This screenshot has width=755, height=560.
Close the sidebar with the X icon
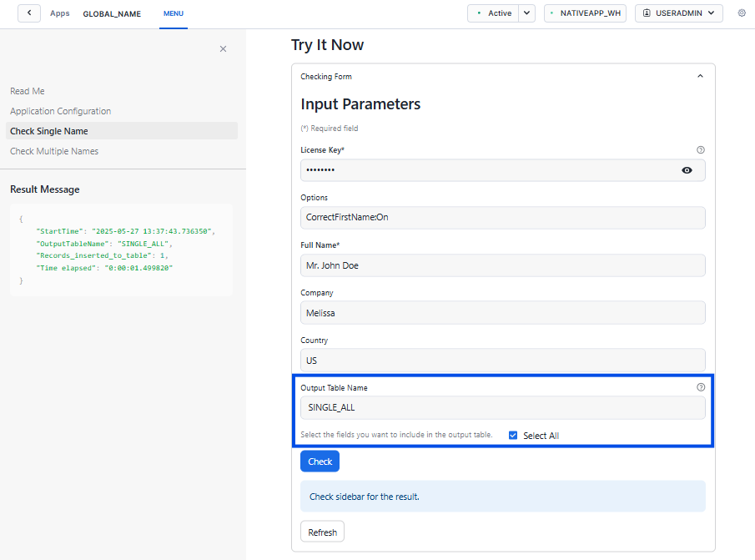pyautogui.click(x=223, y=48)
